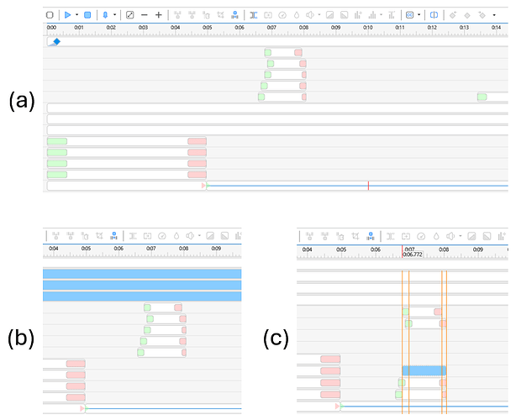Viewport: 516px width, 420px height.
Task: Open the dropdown arrow beside the play button in panel (a)
Action: (76, 15)
